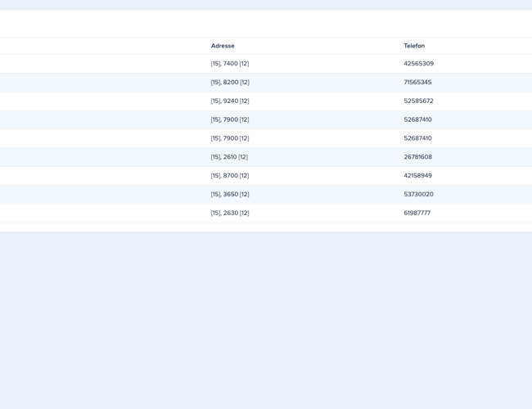The height and width of the screenshot is (409, 532).
Task: Select the address containing 2610
Action: click(229, 157)
